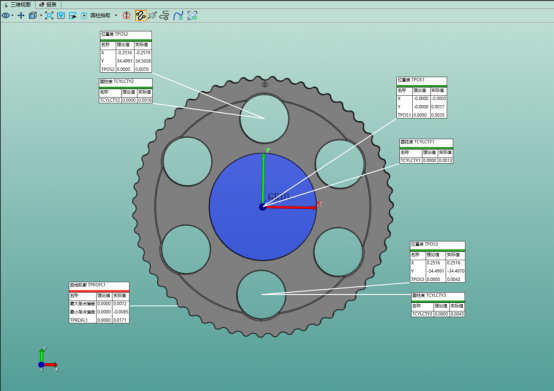
Task: Open dropdown arrow next to eye icon
Action: tap(12, 16)
